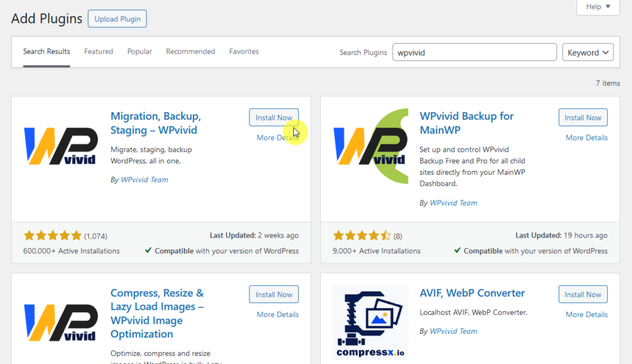The height and width of the screenshot is (364, 632).
Task: Click the Upload Plugin button
Action: [117, 19]
